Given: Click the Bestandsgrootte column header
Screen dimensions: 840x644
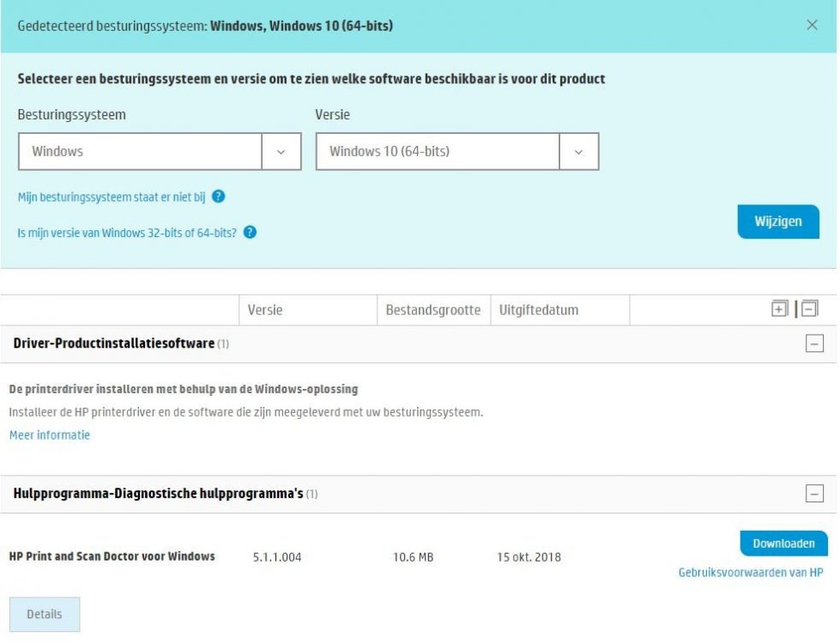Looking at the screenshot, I should coord(432,310).
